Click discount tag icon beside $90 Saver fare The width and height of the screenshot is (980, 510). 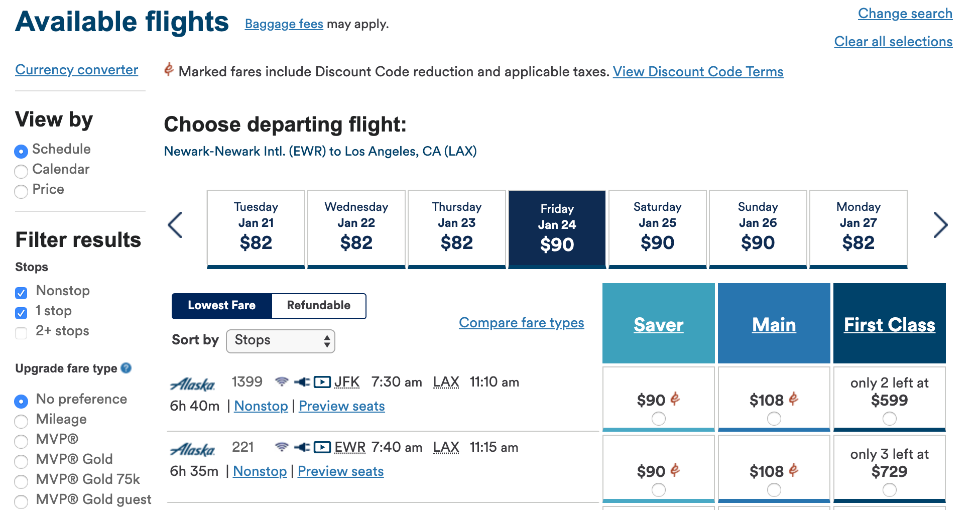[x=675, y=399]
